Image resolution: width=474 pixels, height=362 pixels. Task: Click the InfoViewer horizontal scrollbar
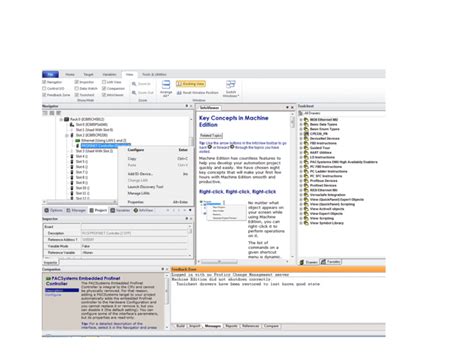point(243,262)
